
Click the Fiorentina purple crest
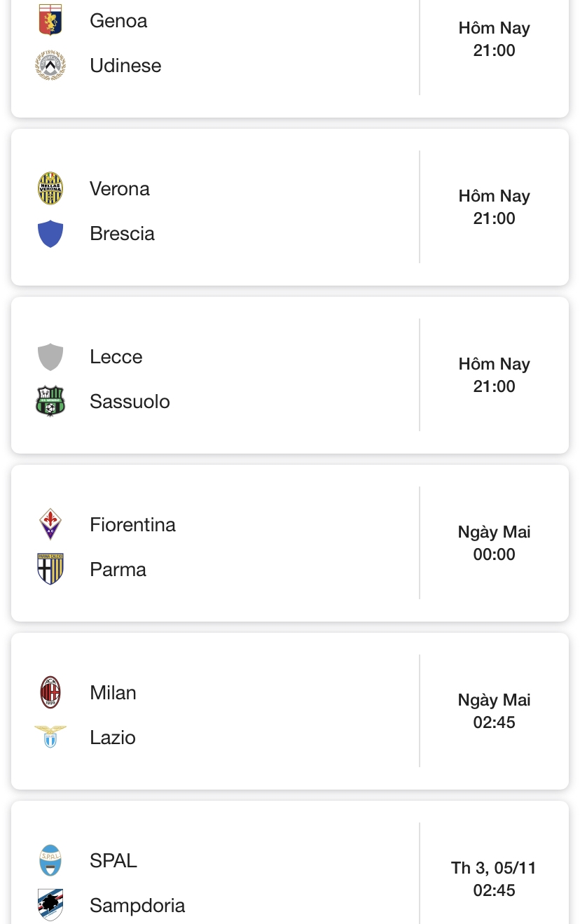pyautogui.click(x=50, y=524)
